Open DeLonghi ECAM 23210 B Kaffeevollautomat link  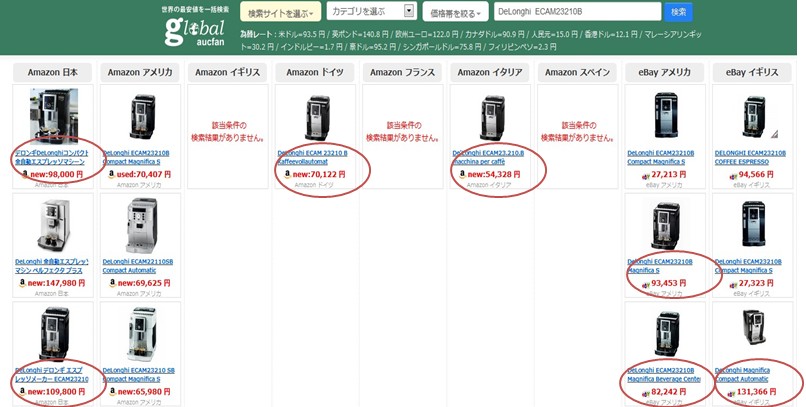pos(312,156)
